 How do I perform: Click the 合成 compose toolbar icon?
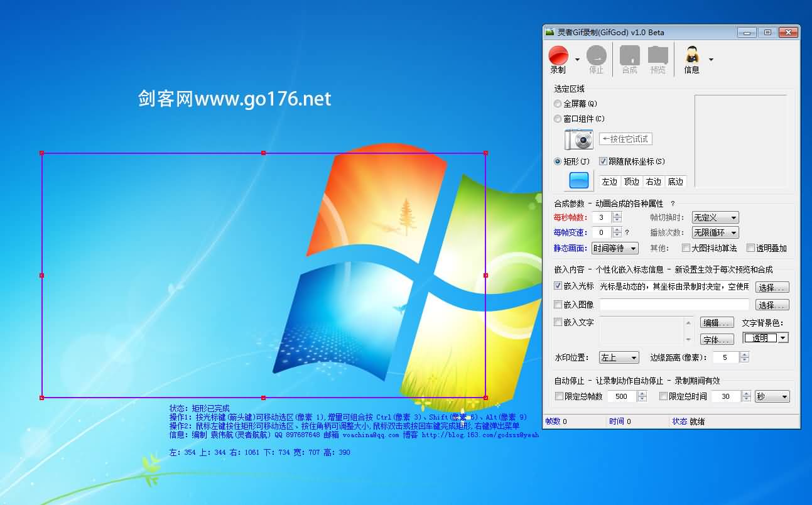[630, 60]
